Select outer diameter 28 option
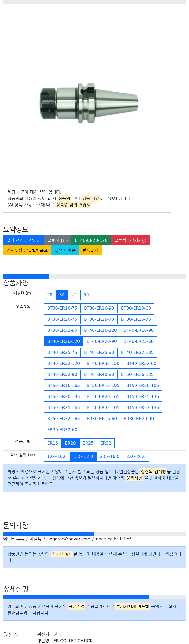Screen dimensions: 189x644 tap(50, 295)
